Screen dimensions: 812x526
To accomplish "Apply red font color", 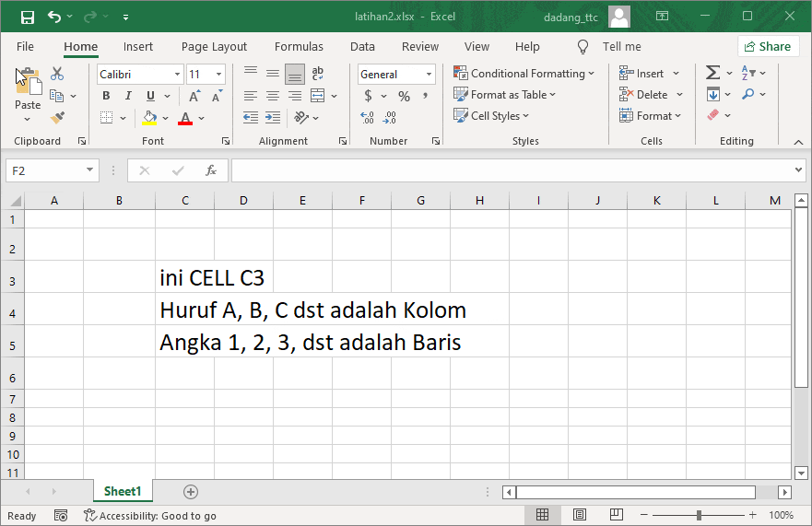I will tap(185, 118).
